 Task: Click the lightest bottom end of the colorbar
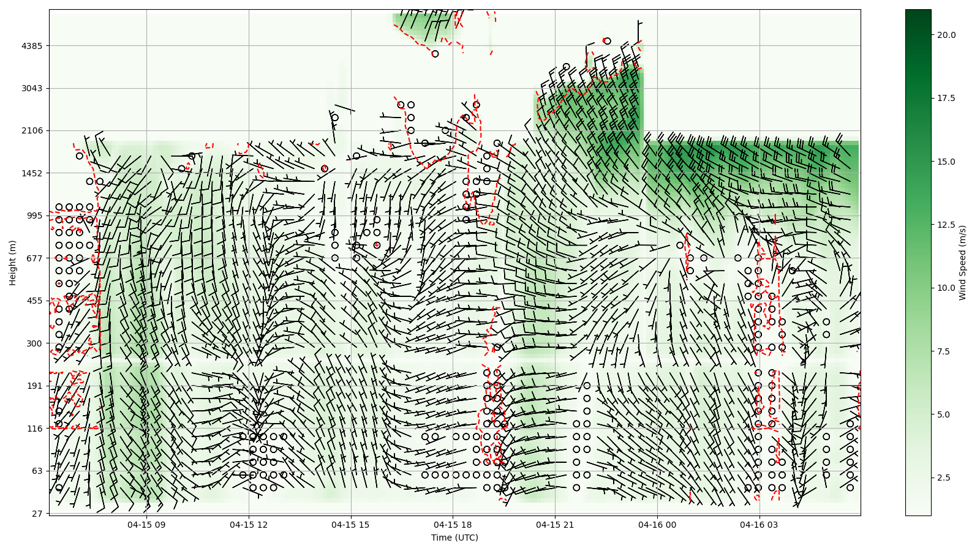pos(918,512)
